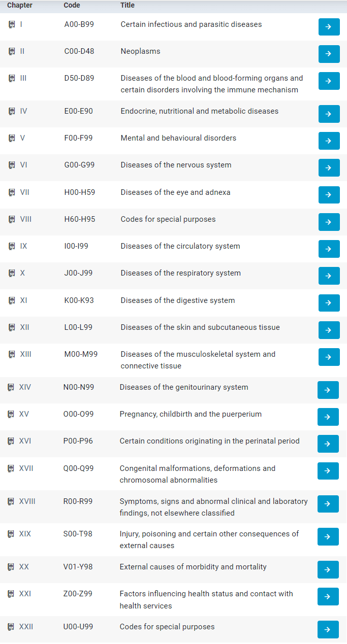Select code range S00-T98

click(x=78, y=534)
